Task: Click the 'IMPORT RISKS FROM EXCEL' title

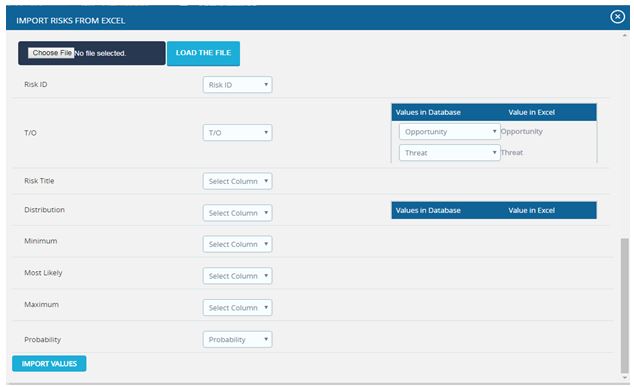Action: tap(71, 21)
